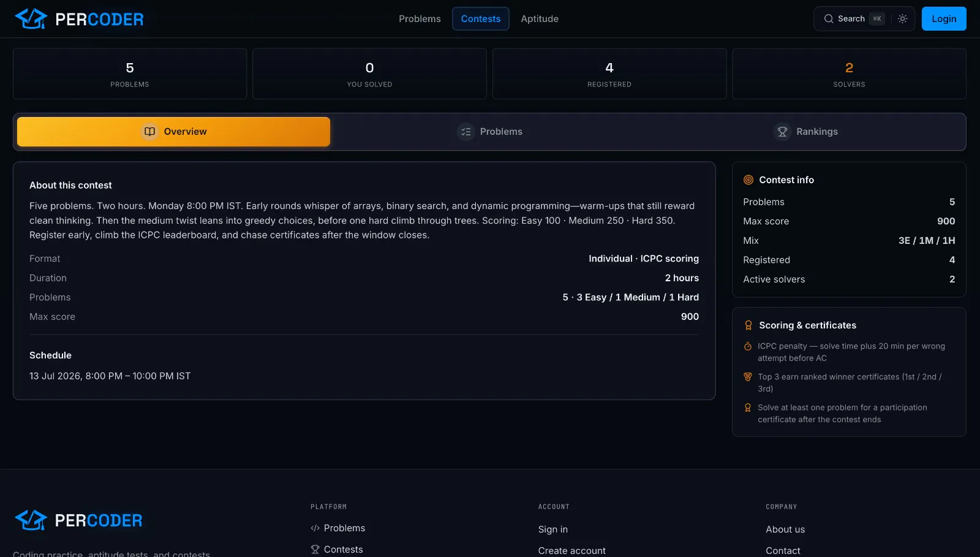Click 'Individual · ICPC scoring' format value
This screenshot has height=557, width=980.
coord(644,259)
